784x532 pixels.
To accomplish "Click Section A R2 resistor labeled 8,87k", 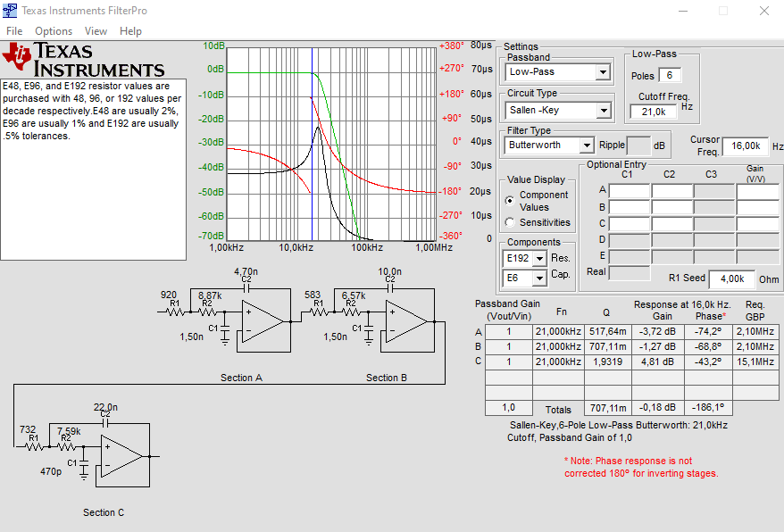I will click(x=207, y=312).
